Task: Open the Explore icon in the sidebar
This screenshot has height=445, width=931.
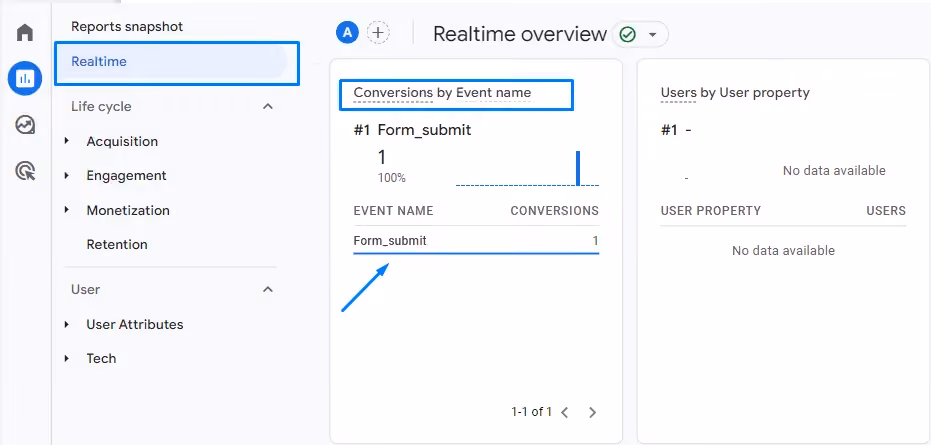Action: 25,125
